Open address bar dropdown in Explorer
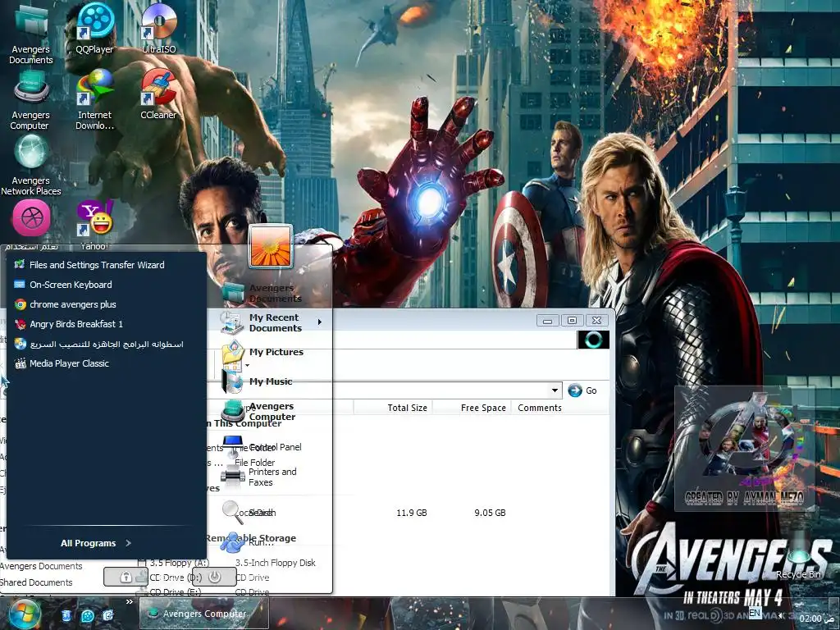The width and height of the screenshot is (840, 630). [x=555, y=390]
